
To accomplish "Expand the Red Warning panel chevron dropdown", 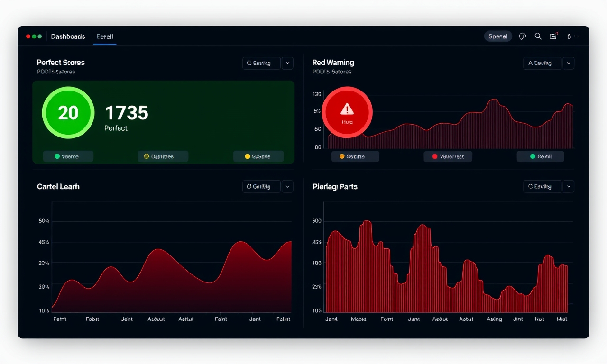I will pyautogui.click(x=569, y=63).
